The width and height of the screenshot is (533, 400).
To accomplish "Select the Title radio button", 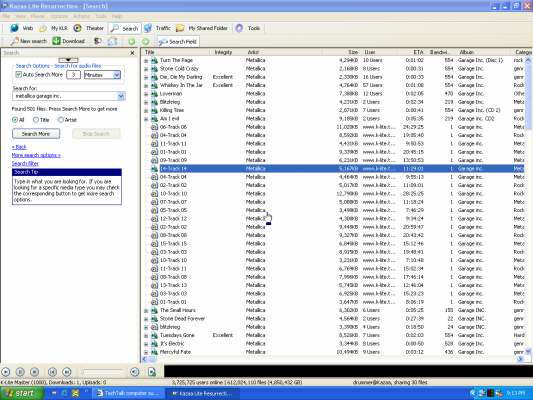I will 36,120.
